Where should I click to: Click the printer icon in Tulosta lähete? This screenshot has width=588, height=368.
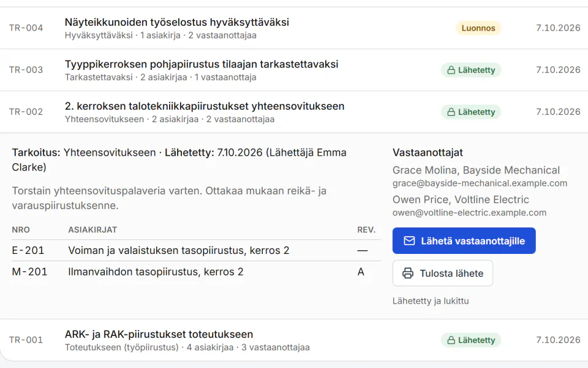click(408, 273)
